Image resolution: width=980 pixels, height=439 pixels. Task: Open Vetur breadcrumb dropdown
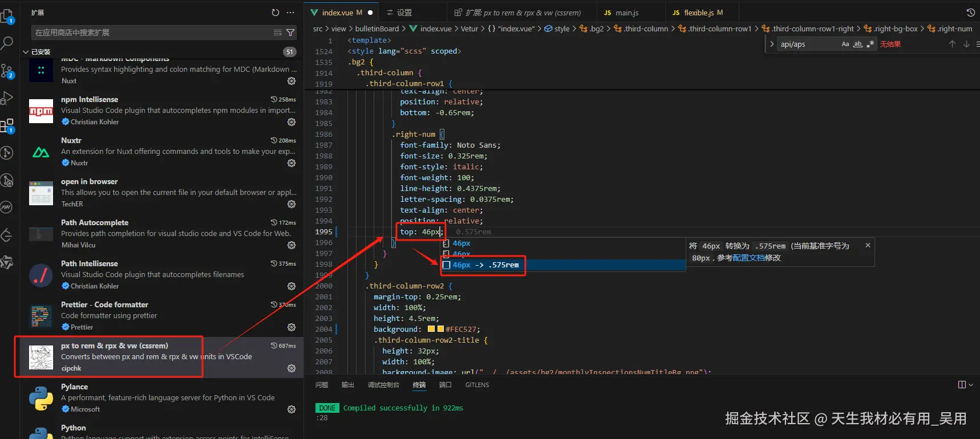point(469,29)
